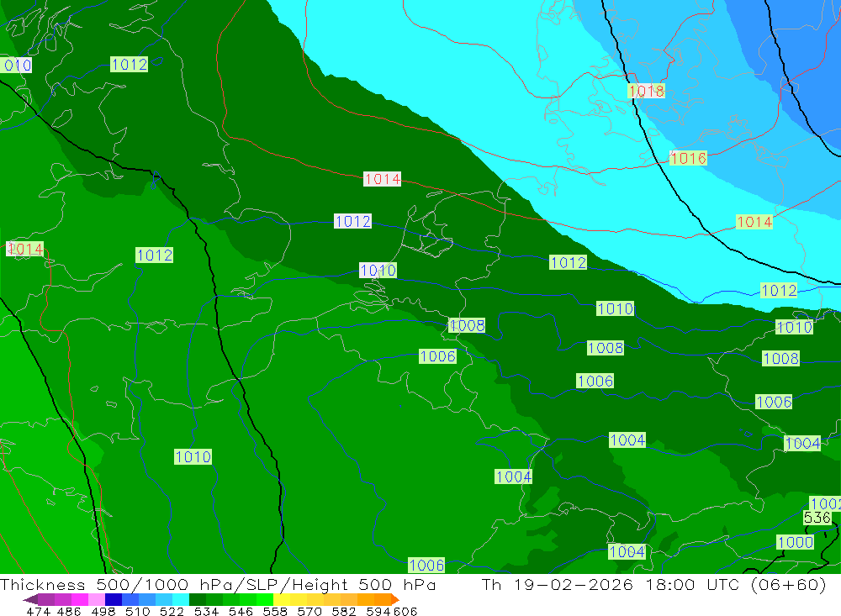Viewport: 841px width, 616px height.
Task: Click the white-background 1014 isobar label
Action: (382, 178)
